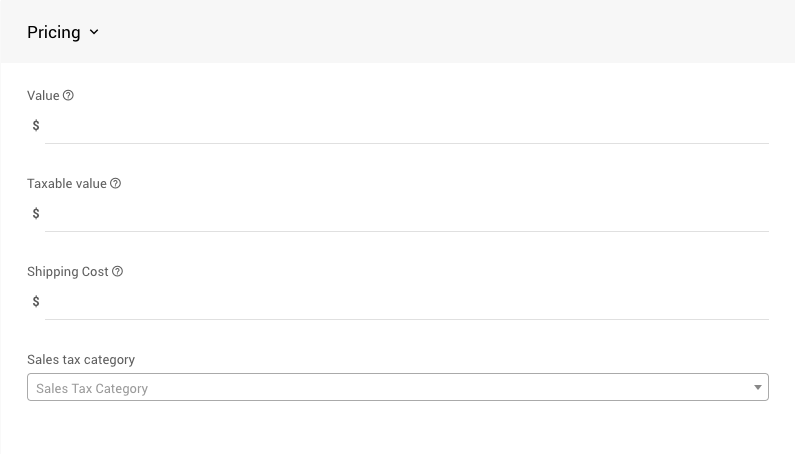Open the Shipping Cost help tooltip icon
The height and width of the screenshot is (454, 795).
click(117, 272)
